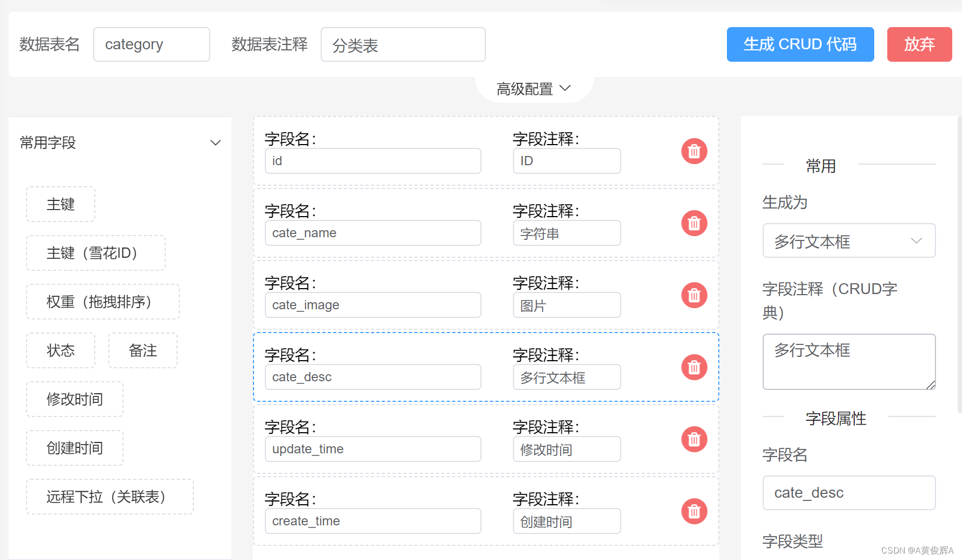Click the 生成为 label
962x560 pixels.
[x=785, y=203]
